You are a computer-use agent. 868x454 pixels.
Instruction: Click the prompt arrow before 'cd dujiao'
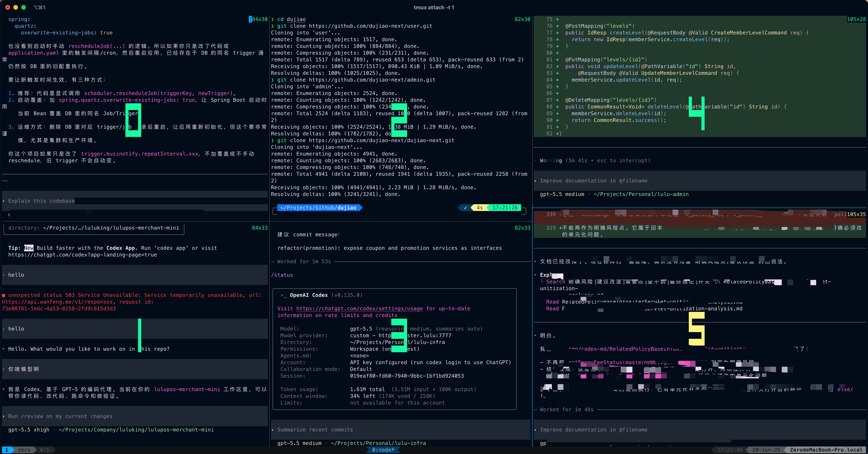coord(273,19)
